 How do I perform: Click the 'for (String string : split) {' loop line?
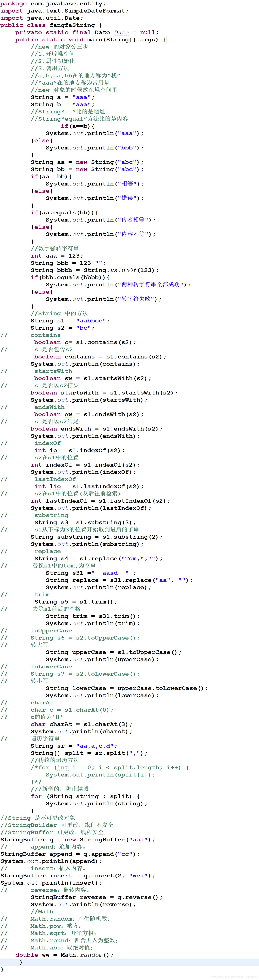point(85,797)
